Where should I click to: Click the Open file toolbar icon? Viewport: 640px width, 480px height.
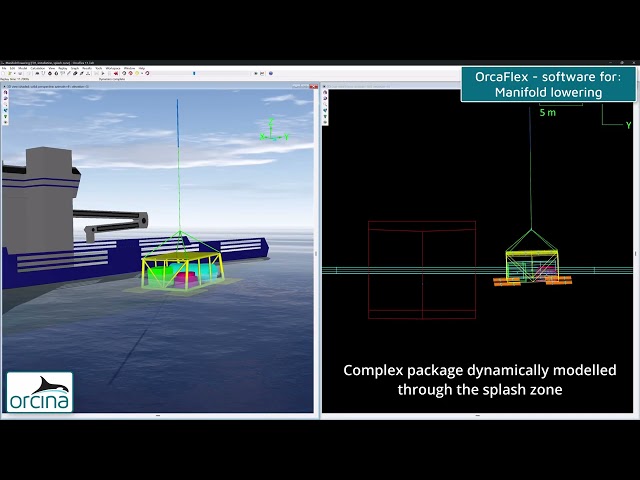click(x=10, y=73)
